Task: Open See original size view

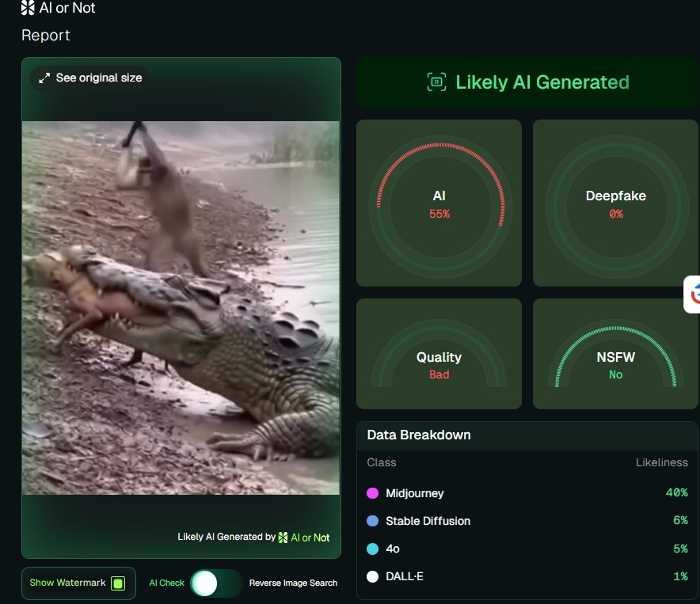Action: pyautogui.click(x=99, y=78)
